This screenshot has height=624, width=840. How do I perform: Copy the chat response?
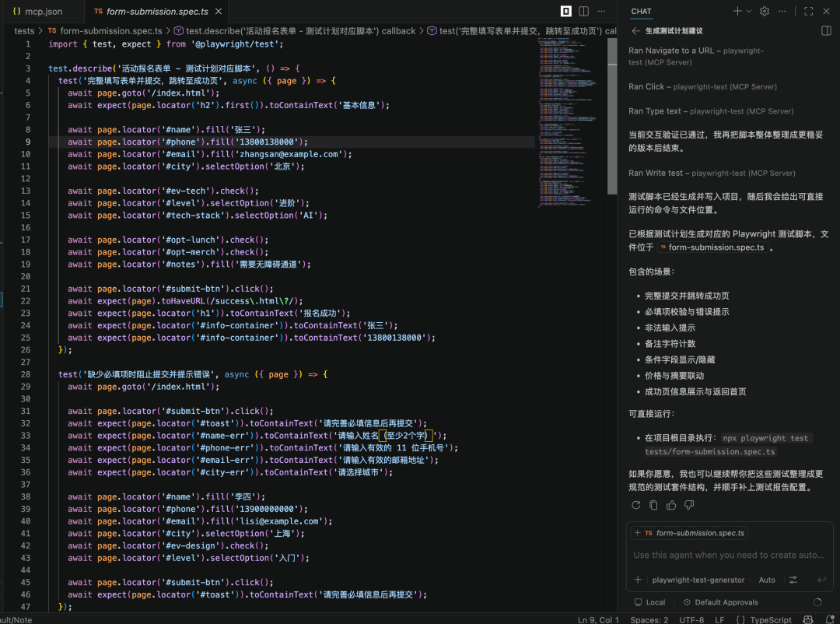pos(653,505)
